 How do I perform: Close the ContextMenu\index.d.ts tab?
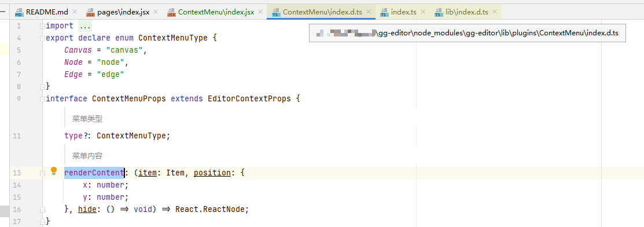[x=369, y=12]
